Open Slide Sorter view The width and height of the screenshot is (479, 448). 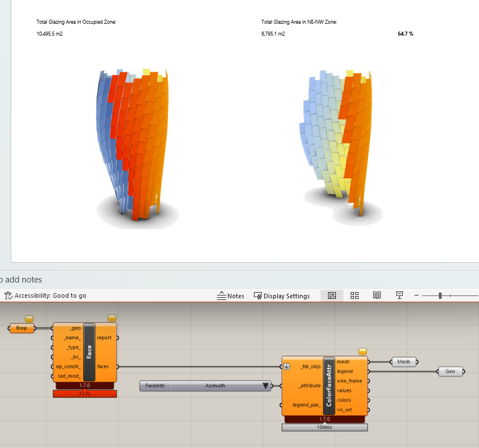355,295
